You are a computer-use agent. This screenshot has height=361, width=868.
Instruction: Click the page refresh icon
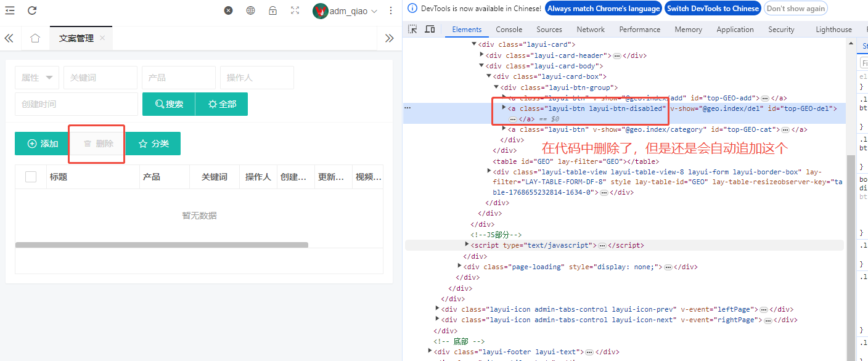click(32, 10)
